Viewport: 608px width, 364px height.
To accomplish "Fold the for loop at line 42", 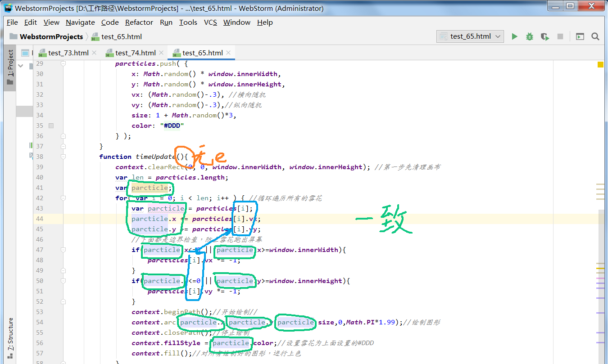I will point(63,198).
